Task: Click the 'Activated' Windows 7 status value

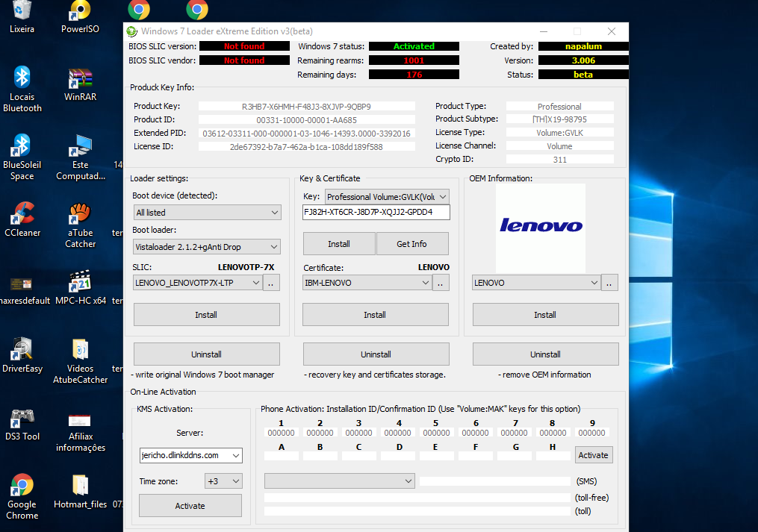Action: 414,46
